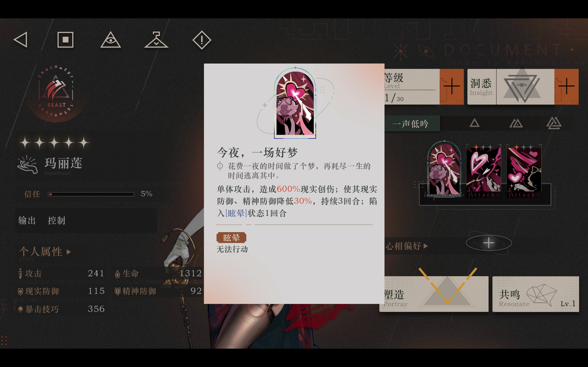Open the 共鸣 Resonate button
The width and height of the screenshot is (588, 367).
point(536,294)
